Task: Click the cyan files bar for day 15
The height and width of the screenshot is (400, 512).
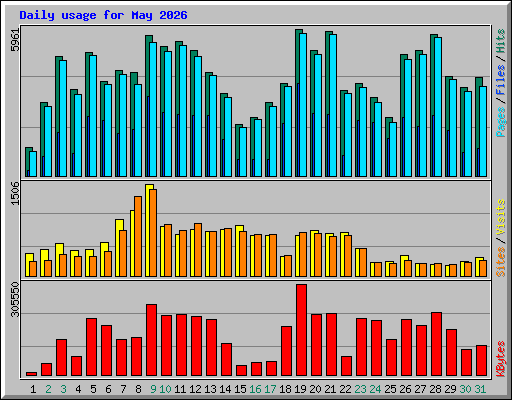Action: pos(243,152)
